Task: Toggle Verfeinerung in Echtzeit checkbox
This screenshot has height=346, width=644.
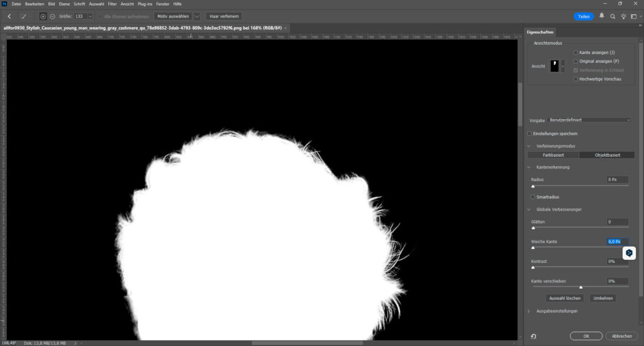Action: pyautogui.click(x=575, y=70)
